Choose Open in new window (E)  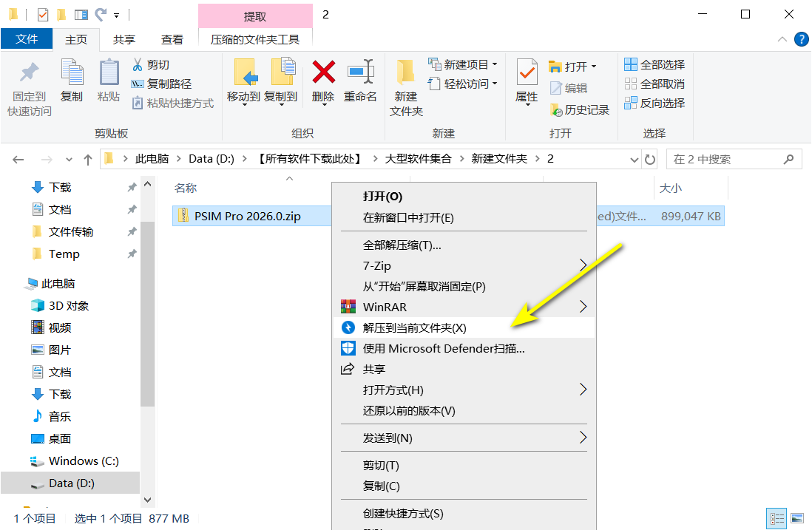tap(464, 218)
